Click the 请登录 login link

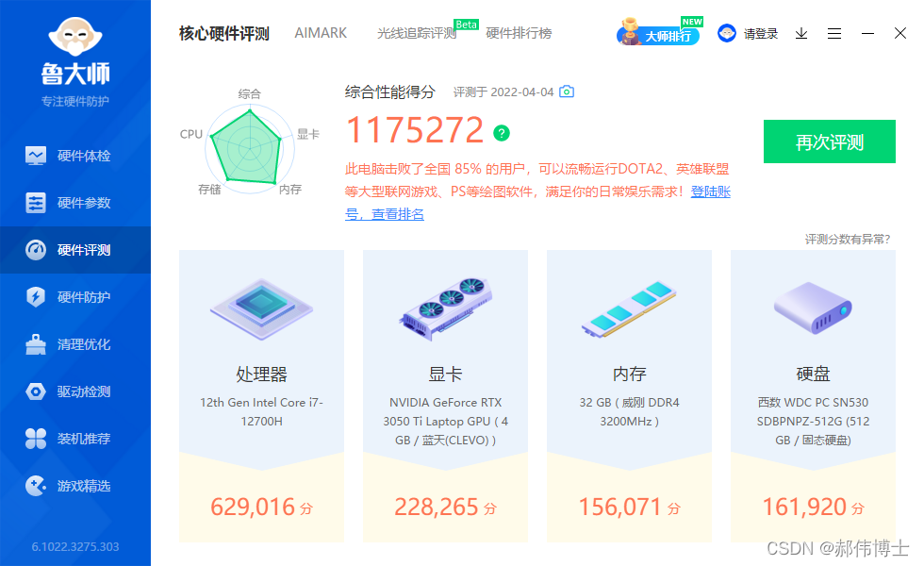(761, 34)
